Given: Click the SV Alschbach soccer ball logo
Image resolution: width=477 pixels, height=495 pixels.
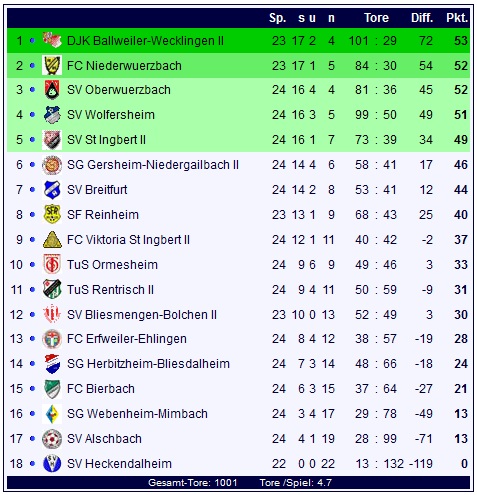Looking at the screenshot, I should coord(52,439).
